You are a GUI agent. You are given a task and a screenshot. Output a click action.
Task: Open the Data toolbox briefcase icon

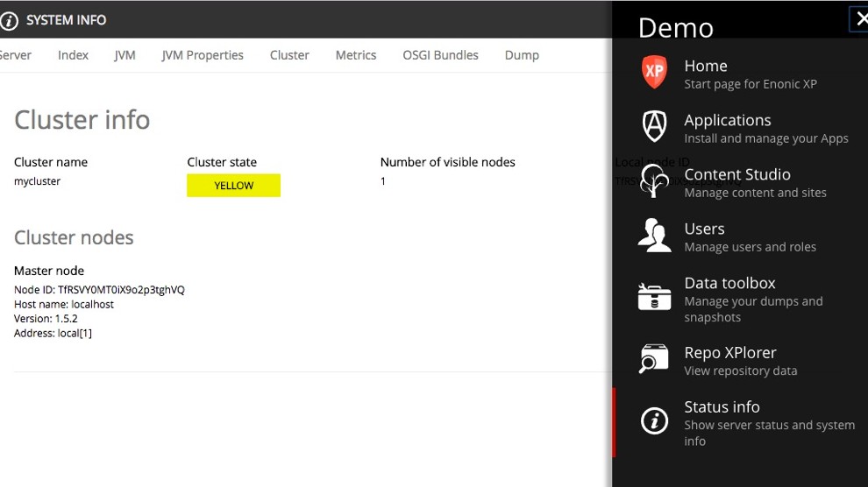pyautogui.click(x=654, y=296)
